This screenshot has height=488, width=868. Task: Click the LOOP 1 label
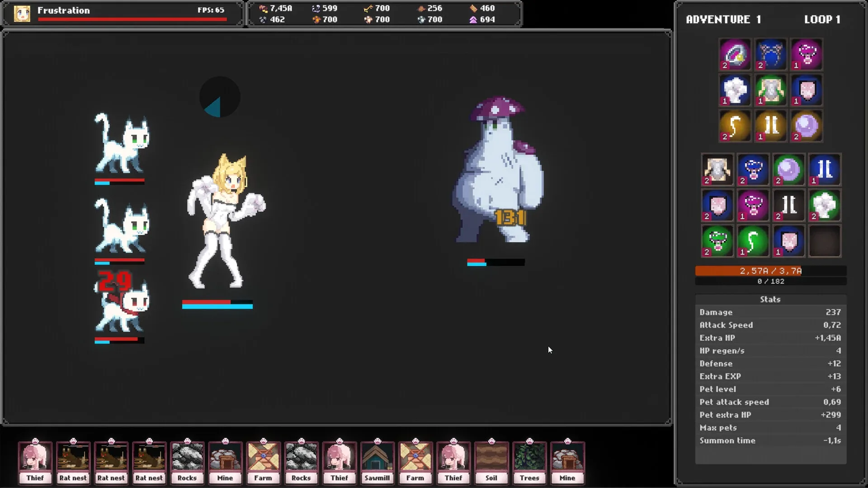[822, 19]
